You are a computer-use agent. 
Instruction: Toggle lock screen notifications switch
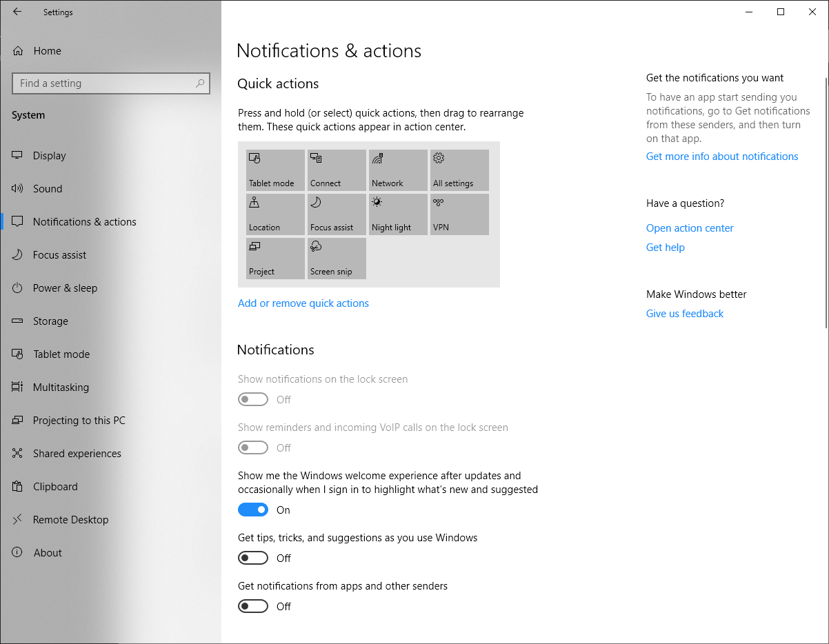pyautogui.click(x=253, y=399)
